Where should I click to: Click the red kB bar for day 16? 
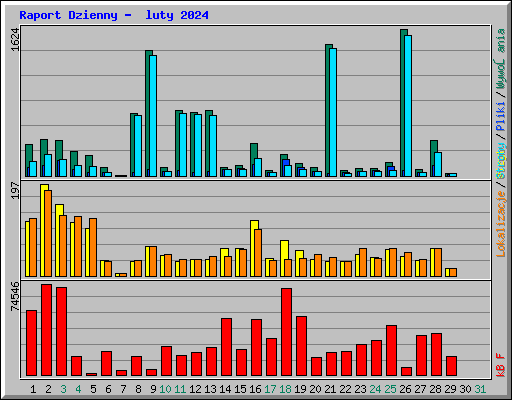pyautogui.click(x=256, y=348)
